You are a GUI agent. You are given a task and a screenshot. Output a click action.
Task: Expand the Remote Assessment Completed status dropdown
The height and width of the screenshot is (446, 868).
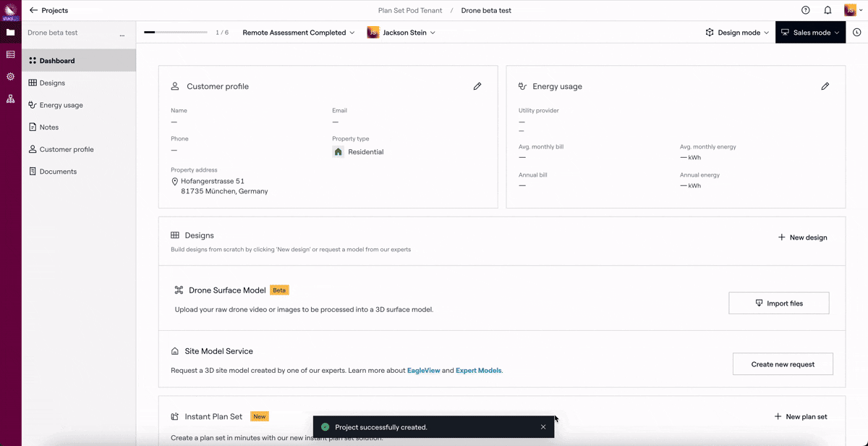tap(298, 33)
